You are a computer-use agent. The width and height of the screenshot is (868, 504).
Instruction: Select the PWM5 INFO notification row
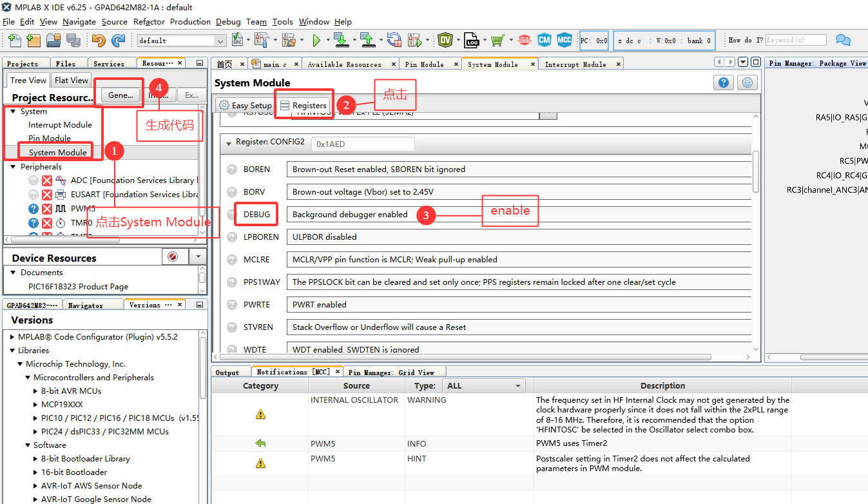point(539,443)
